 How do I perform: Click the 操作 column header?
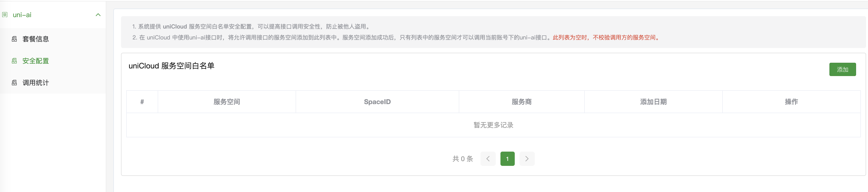[791, 101]
